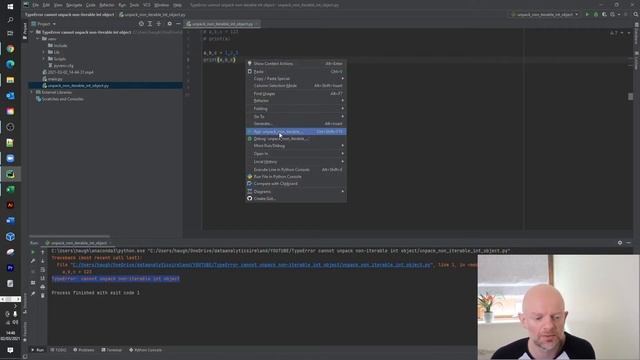Open the Navigate menu
This screenshot has width=640, height=360.
point(74,5)
